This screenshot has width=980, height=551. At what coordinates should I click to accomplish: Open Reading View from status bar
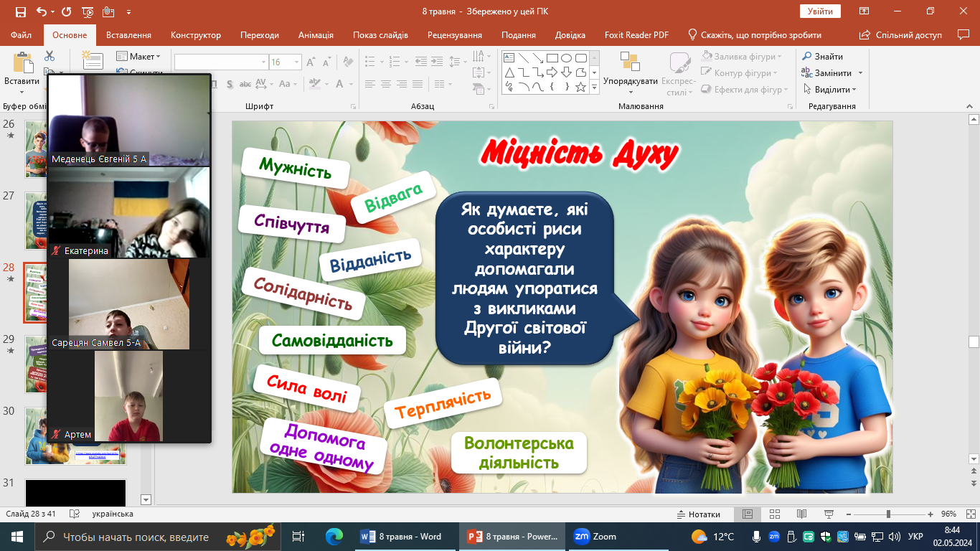coord(801,514)
